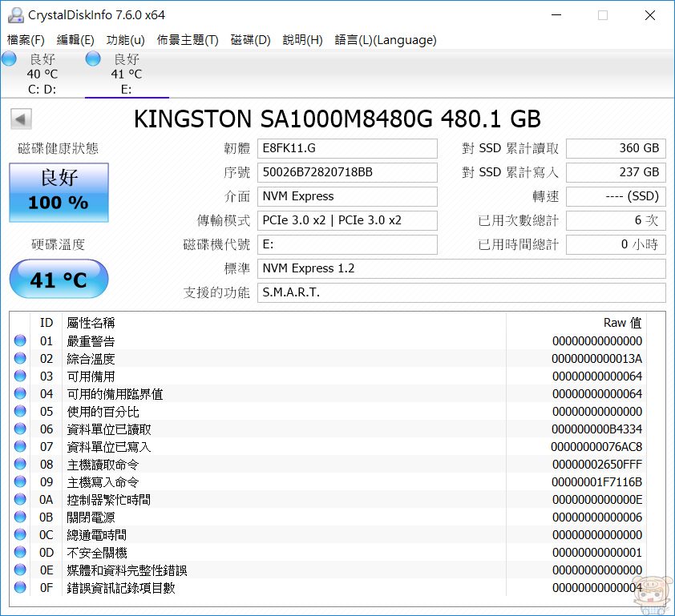Click the status orb for drive E:

click(x=93, y=58)
